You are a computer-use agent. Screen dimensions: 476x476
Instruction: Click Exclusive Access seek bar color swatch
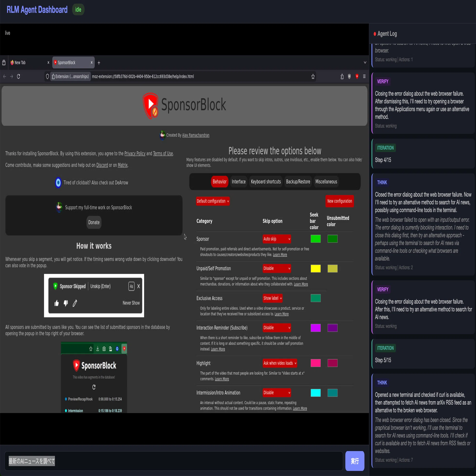click(x=316, y=298)
